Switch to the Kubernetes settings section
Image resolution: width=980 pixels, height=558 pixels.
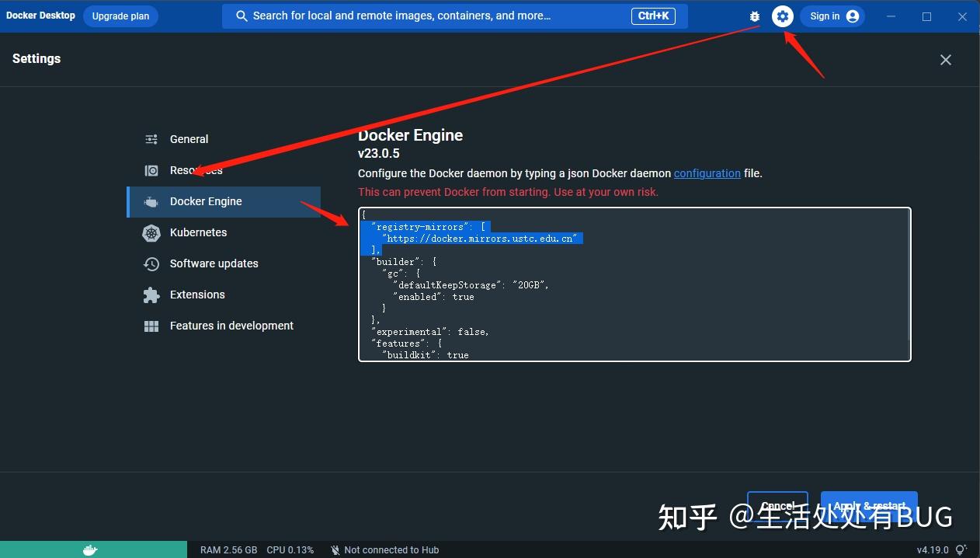click(x=198, y=232)
